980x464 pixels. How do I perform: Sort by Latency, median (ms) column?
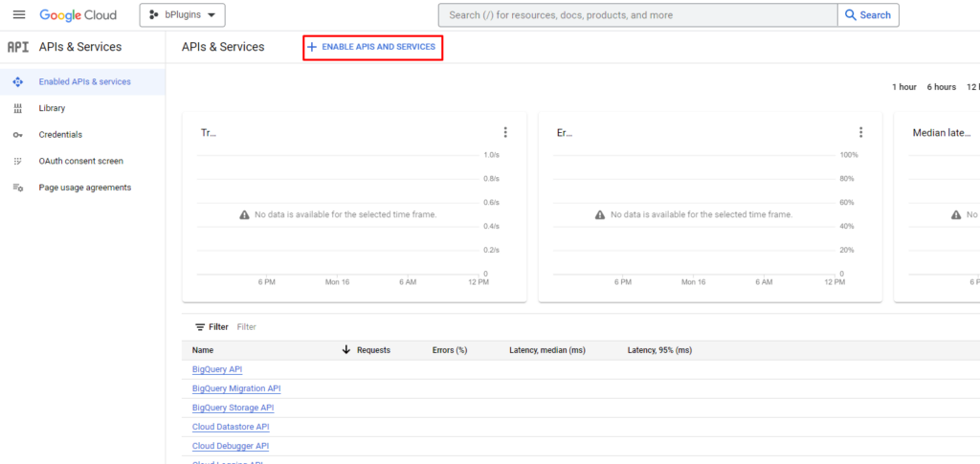[546, 350]
